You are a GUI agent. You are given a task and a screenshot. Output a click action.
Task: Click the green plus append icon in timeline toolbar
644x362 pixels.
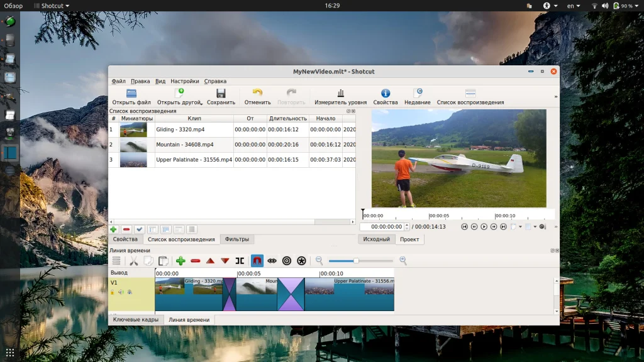180,261
